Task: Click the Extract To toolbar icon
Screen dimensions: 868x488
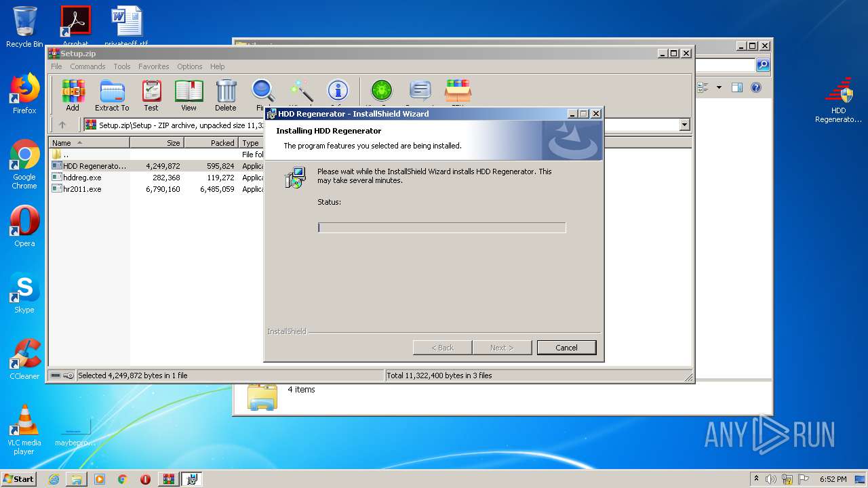Action: click(x=112, y=95)
